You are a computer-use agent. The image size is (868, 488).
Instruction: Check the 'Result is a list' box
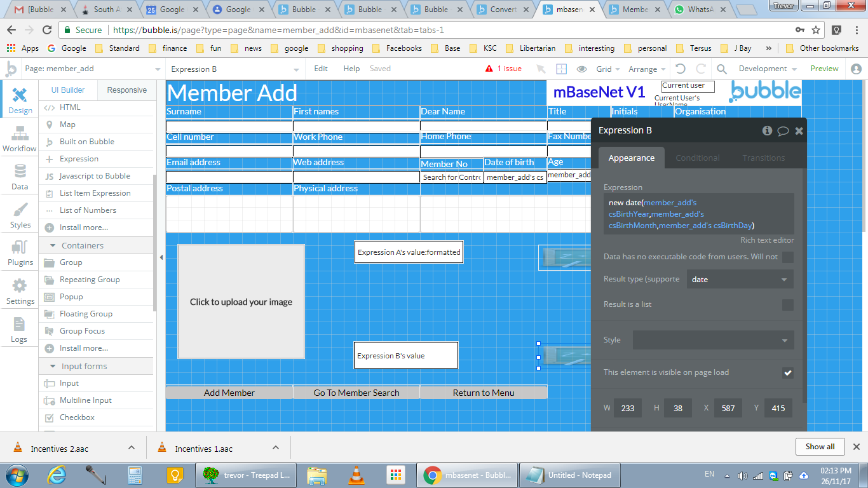click(788, 305)
